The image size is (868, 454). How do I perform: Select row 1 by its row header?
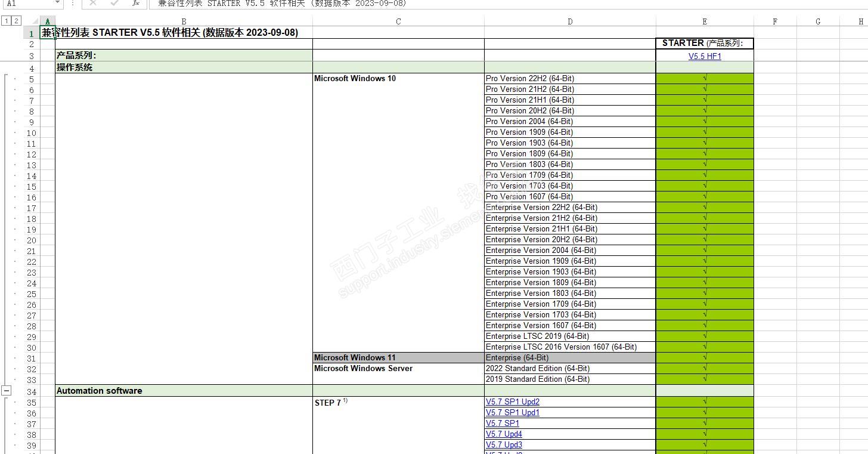click(32, 33)
